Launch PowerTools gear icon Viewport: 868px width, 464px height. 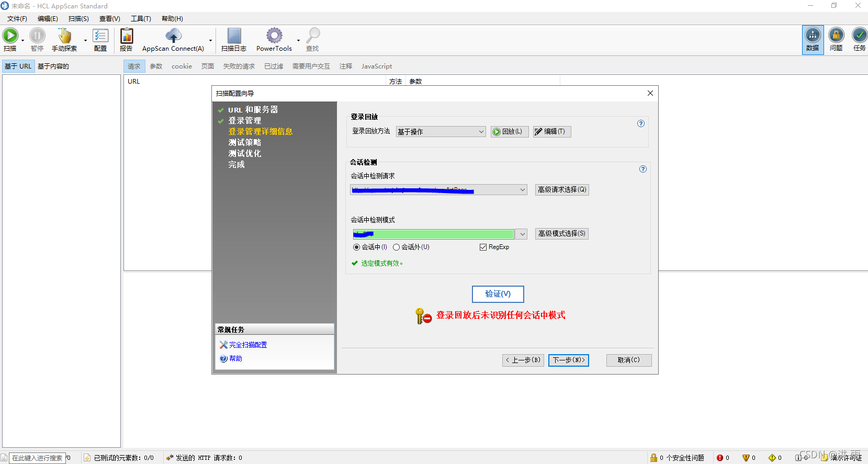click(x=274, y=36)
